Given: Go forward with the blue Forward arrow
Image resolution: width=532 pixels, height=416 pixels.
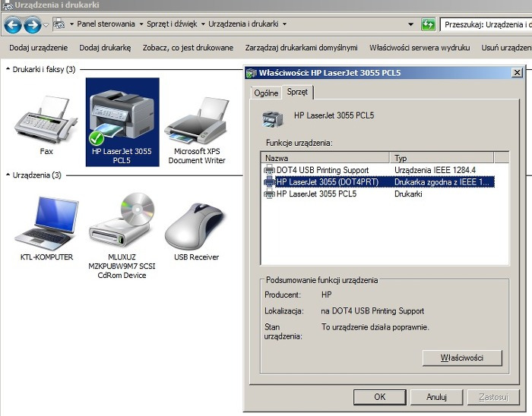Looking at the screenshot, I should point(33,25).
